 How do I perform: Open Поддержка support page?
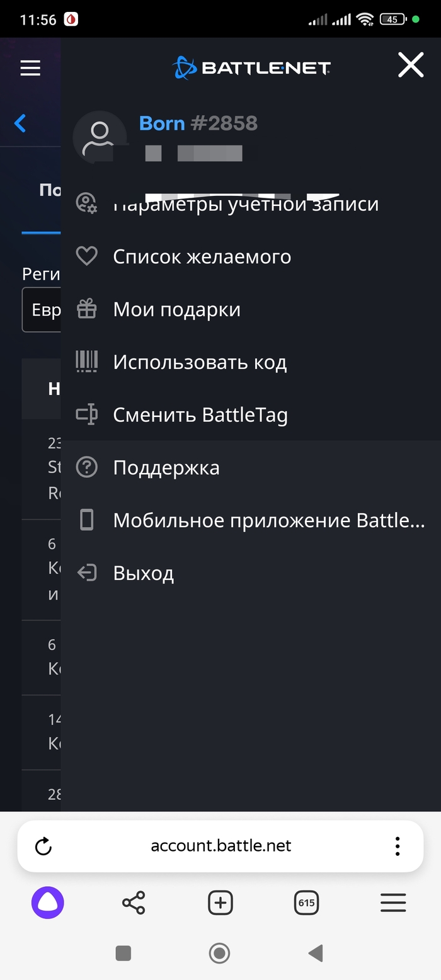[166, 467]
